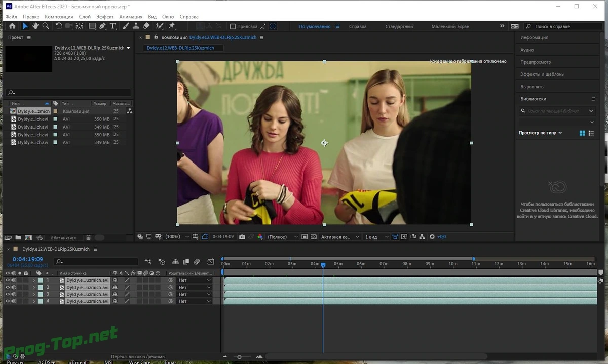Viewport: 608px width, 364px height.
Task: Open the show channel RGB color icon
Action: tap(260, 237)
